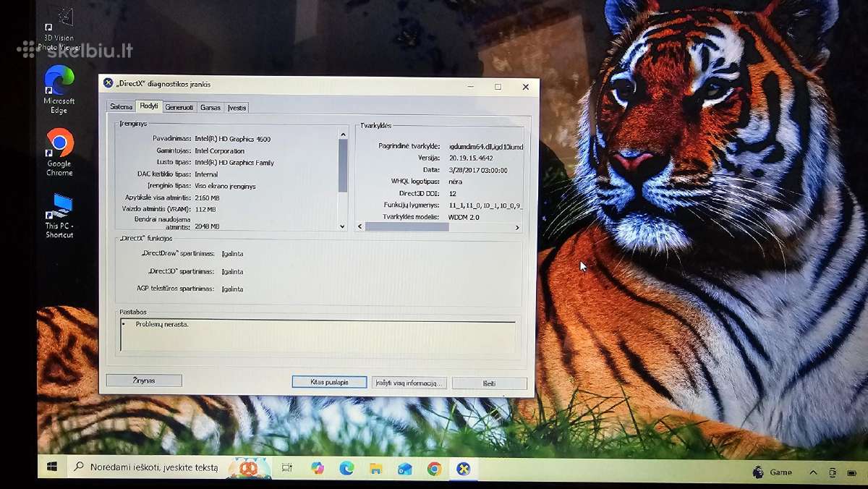Image resolution: width=868 pixels, height=489 pixels.
Task: Click the Game widget in system tray
Action: pyautogui.click(x=773, y=472)
